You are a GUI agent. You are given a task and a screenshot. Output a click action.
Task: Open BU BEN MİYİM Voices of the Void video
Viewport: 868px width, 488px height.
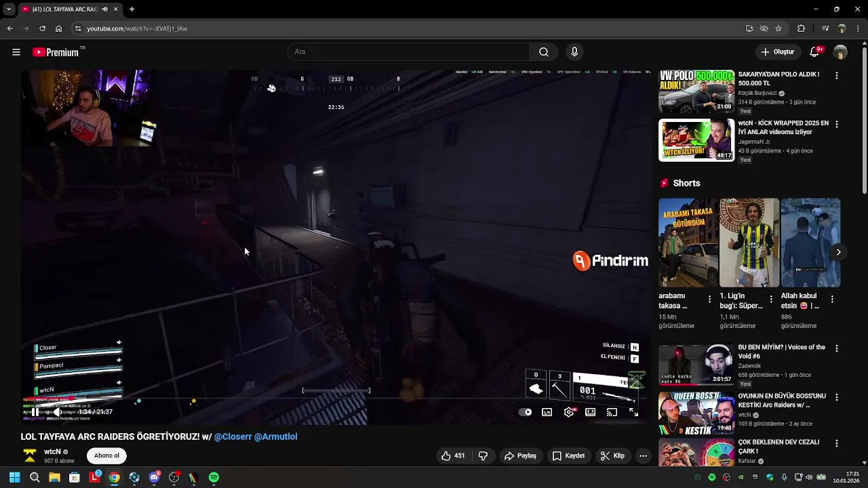[x=696, y=365]
